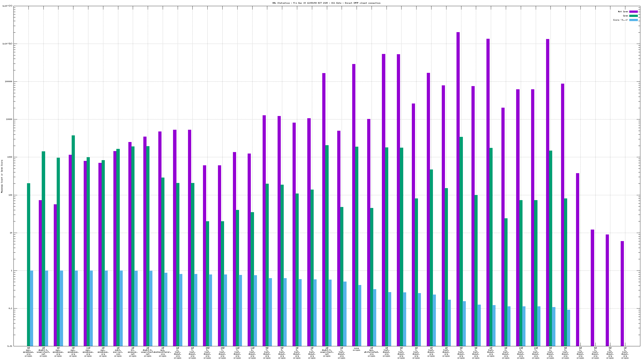Click the RBL Statistics chart title
This screenshot has height=362, width=644.
coord(326,3)
